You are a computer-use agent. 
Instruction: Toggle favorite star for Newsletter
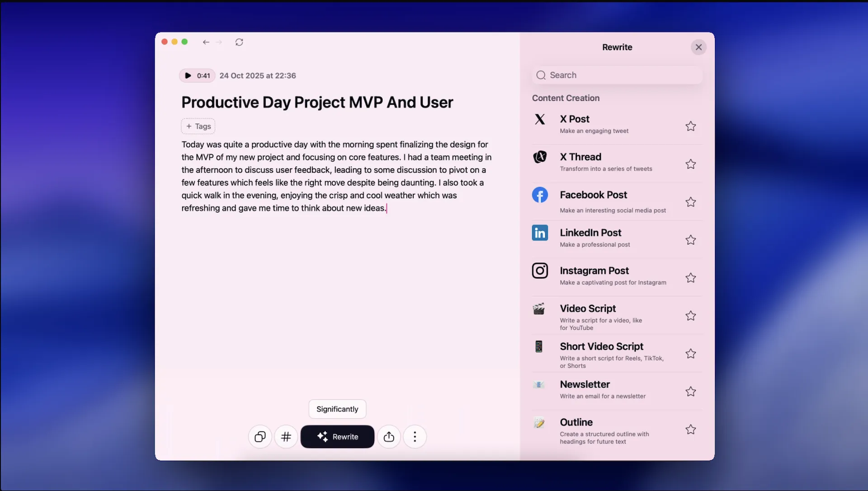coord(690,392)
